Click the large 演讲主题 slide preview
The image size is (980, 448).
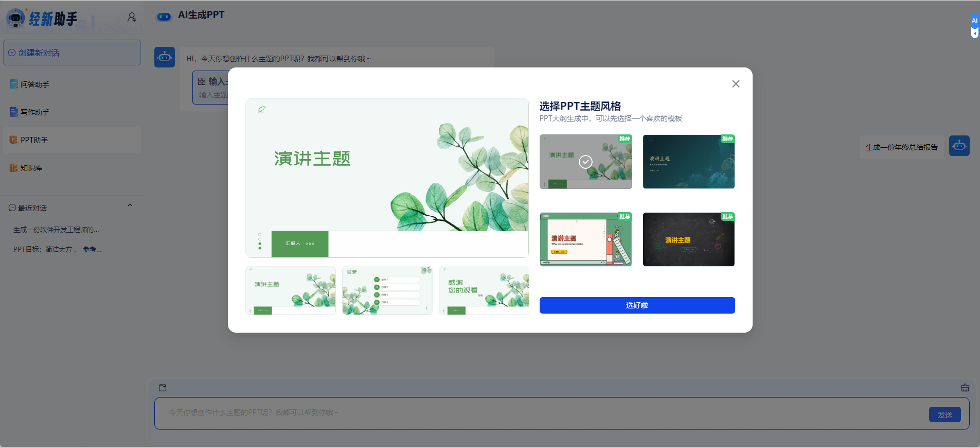tap(387, 178)
